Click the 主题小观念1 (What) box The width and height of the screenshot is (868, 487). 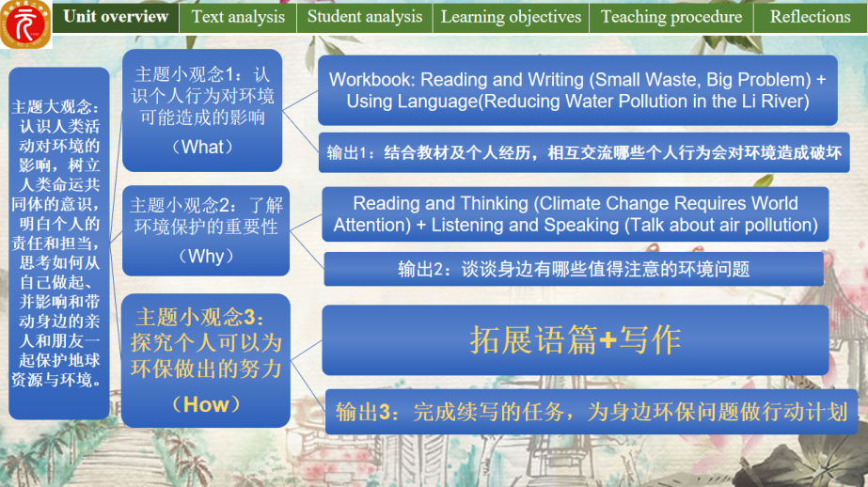coord(202,110)
